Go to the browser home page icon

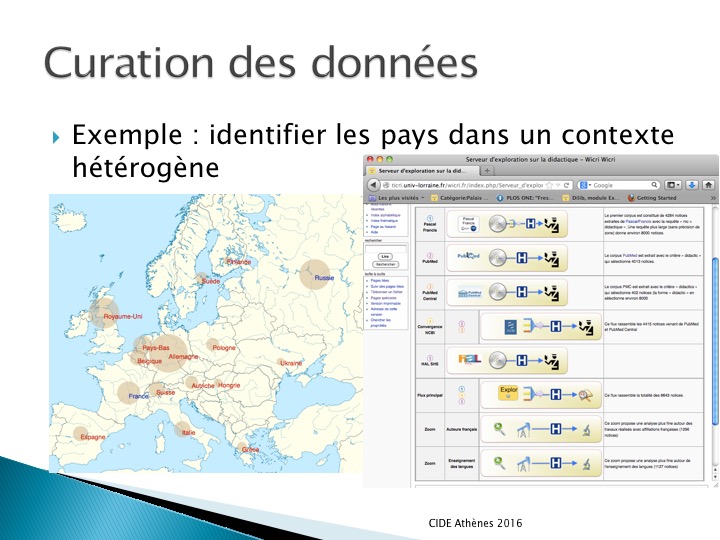709,185
